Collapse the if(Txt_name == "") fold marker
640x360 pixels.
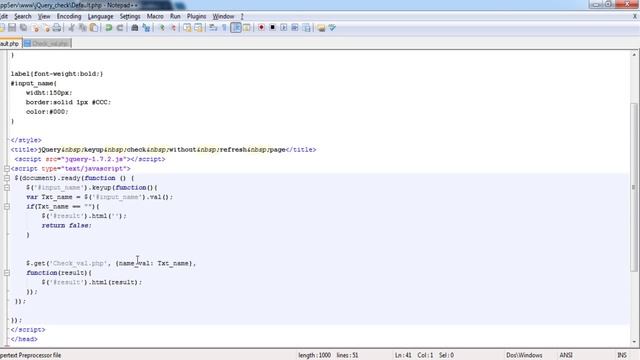pos(7,207)
